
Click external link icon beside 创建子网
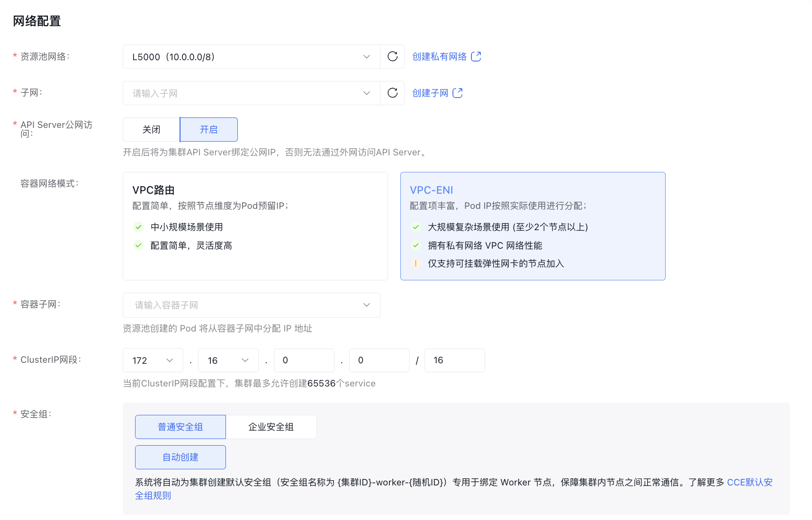click(458, 93)
